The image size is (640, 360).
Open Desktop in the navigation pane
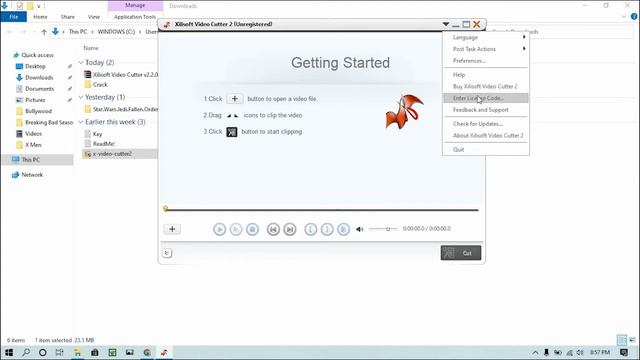click(36, 66)
